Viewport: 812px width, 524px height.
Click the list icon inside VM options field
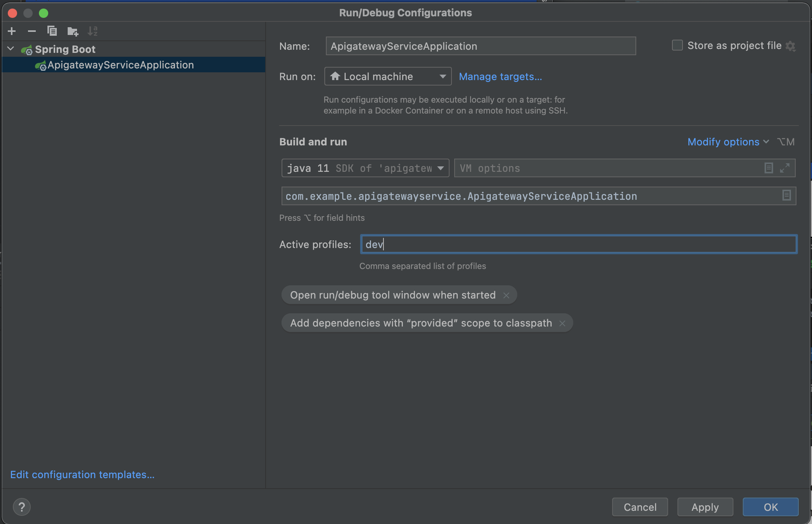pos(768,168)
